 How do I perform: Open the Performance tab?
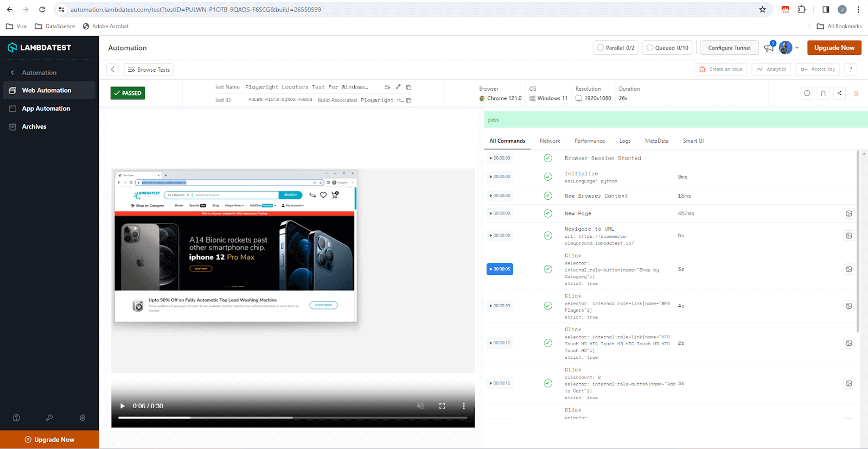(x=589, y=141)
